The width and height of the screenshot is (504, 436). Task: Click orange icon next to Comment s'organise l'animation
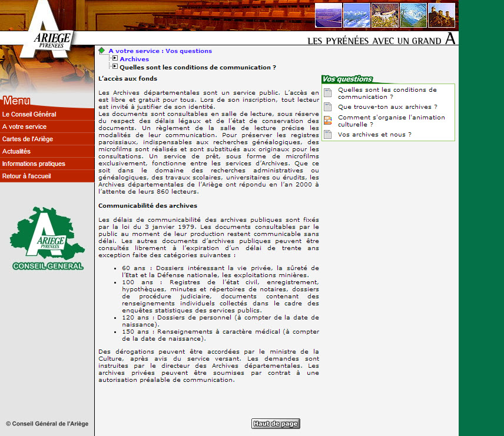pyautogui.click(x=327, y=121)
